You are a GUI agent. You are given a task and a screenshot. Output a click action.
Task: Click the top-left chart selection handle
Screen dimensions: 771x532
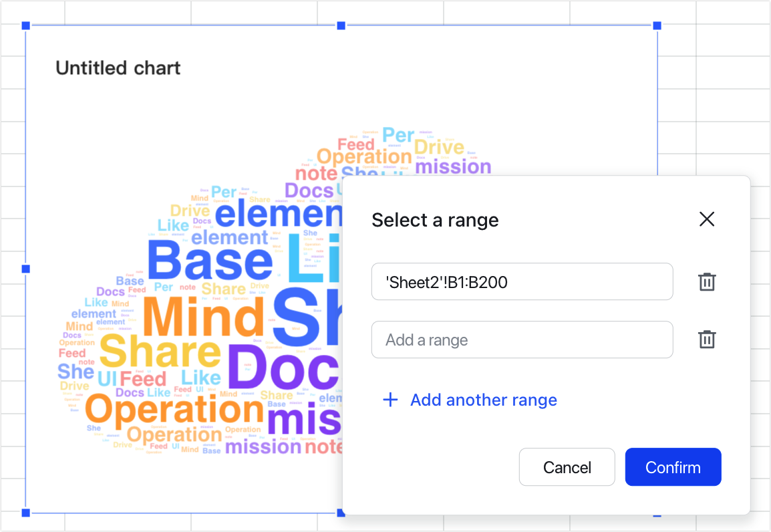pyautogui.click(x=25, y=25)
